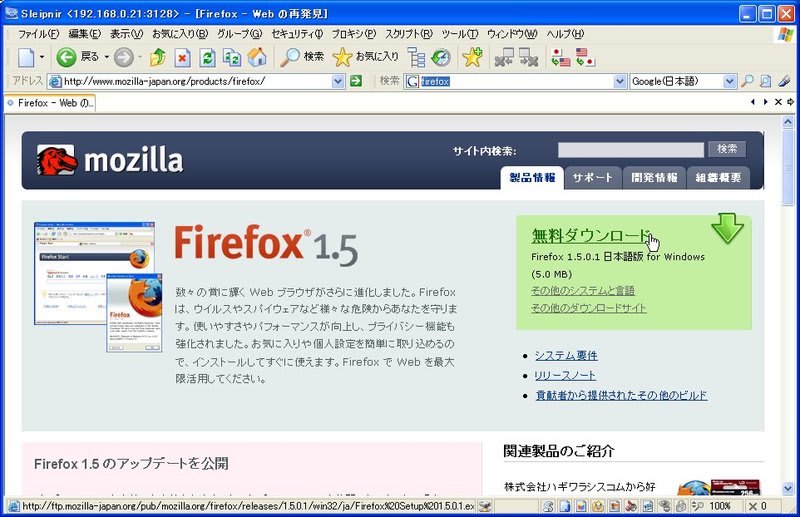Open the 検索 magnifier search tool
This screenshot has height=517, width=800.
pos(302,57)
